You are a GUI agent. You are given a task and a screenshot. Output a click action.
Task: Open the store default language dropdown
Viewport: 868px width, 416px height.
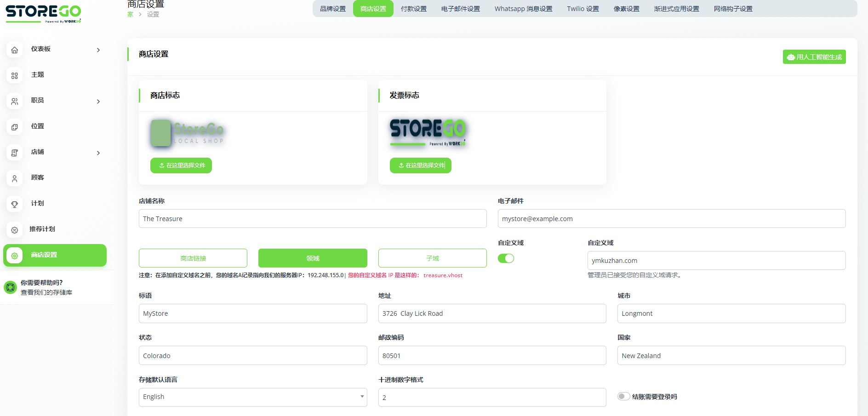252,397
